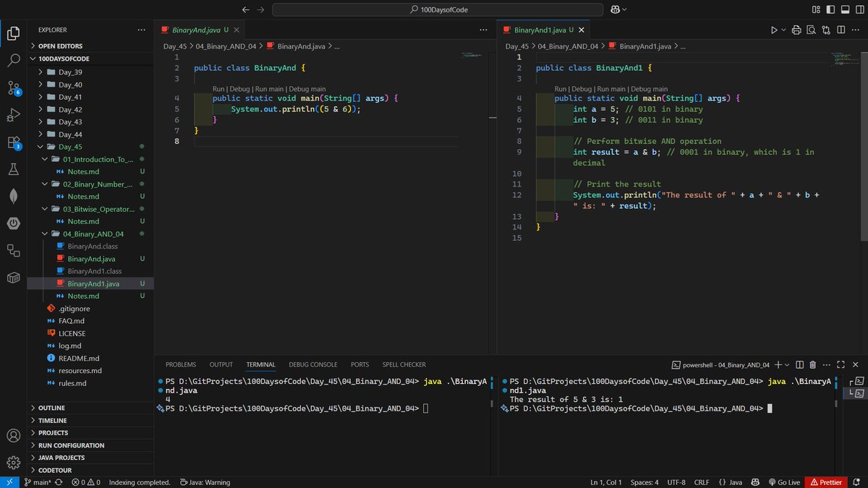Go back with the title bar arrow

[246, 9]
